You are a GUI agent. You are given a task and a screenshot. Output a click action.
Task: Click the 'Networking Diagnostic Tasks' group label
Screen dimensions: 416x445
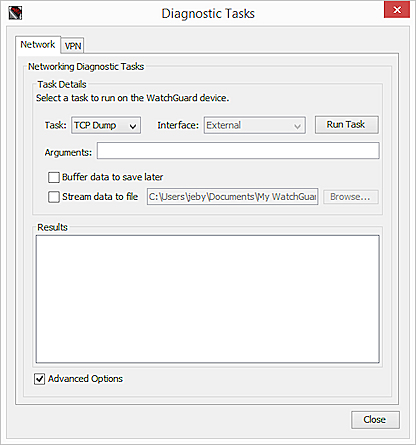[x=86, y=67]
